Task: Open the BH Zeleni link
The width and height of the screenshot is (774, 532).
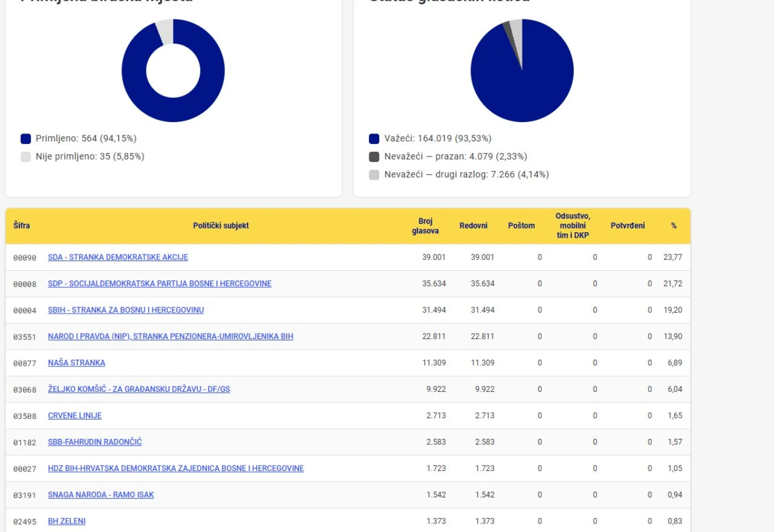Action: [x=67, y=521]
